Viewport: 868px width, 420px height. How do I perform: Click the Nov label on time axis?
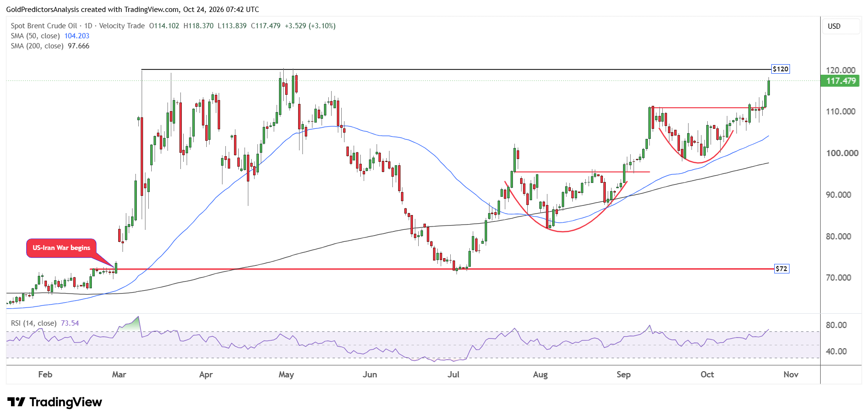point(791,375)
